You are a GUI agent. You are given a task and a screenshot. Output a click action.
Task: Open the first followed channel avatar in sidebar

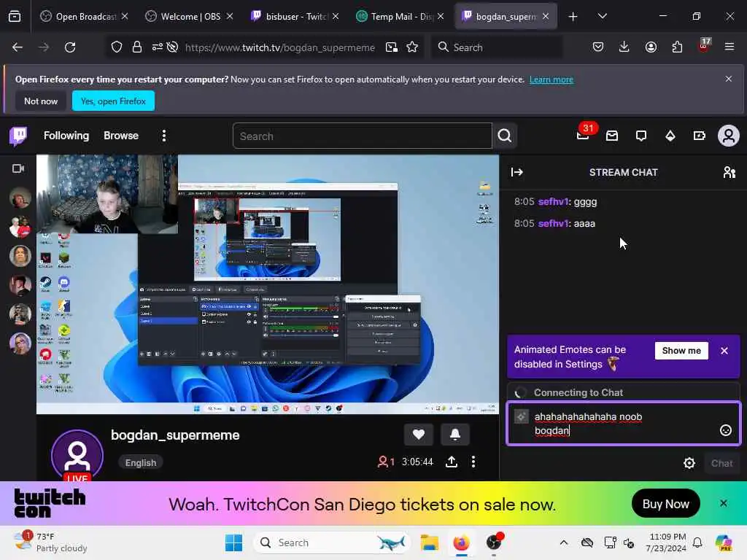(20, 198)
